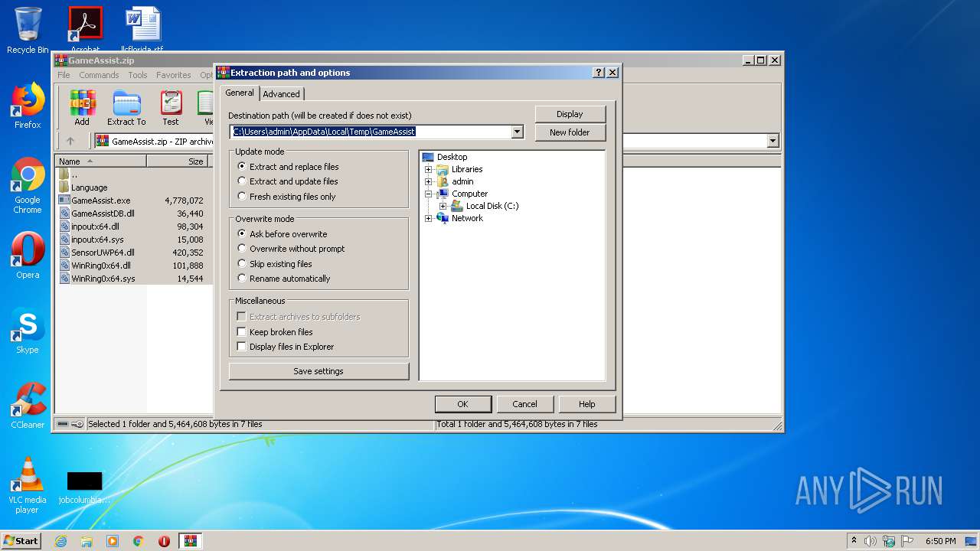Viewport: 980px width, 551px height.
Task: Click the volume speaker tray icon
Action: point(870,541)
